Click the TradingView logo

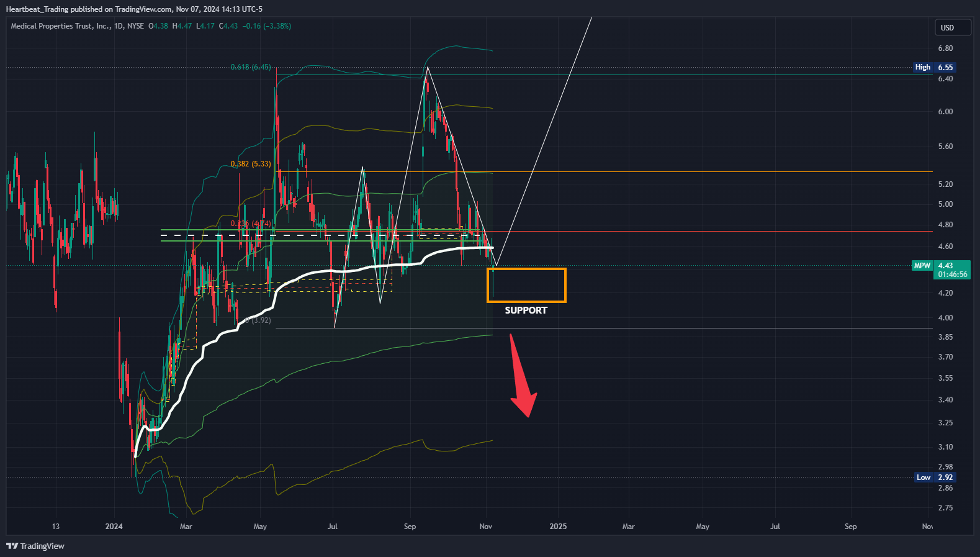pyautogui.click(x=35, y=546)
